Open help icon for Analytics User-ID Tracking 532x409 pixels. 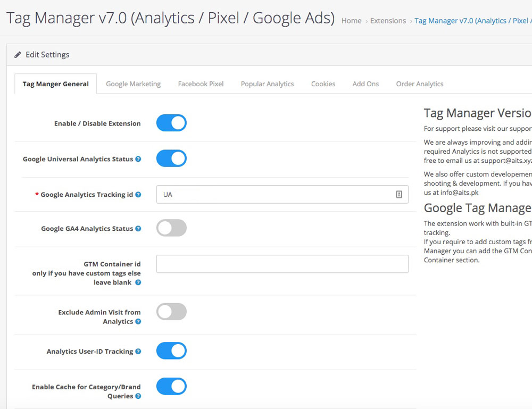click(x=138, y=352)
